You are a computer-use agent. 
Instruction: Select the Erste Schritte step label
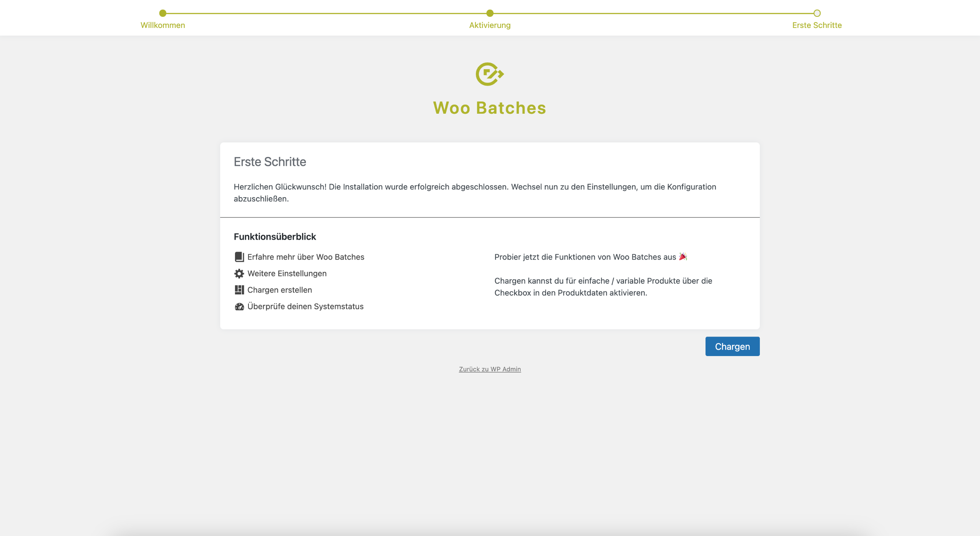pyautogui.click(x=817, y=25)
